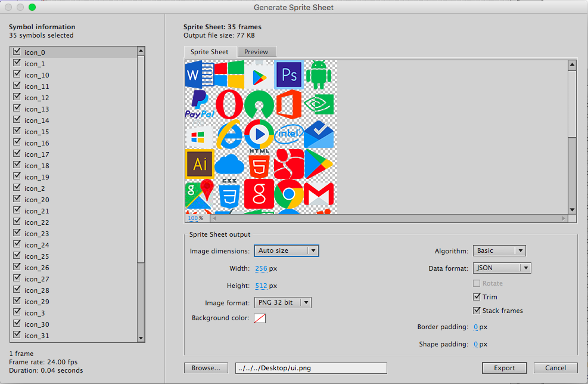
Task: Deselect the icon_23 checkbox
Action: coord(17,233)
